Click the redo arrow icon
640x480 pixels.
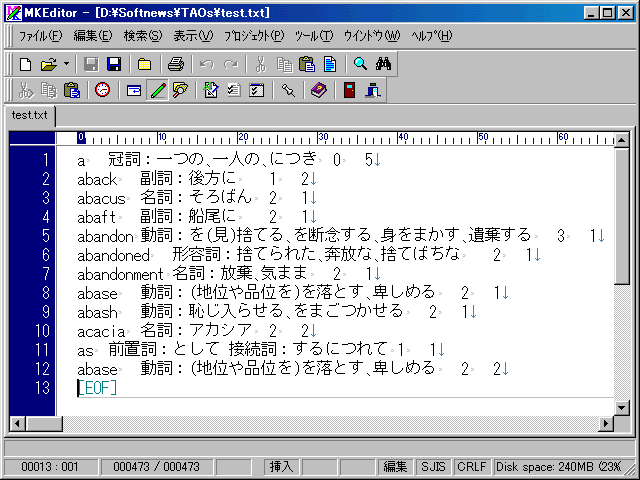pyautogui.click(x=231, y=64)
